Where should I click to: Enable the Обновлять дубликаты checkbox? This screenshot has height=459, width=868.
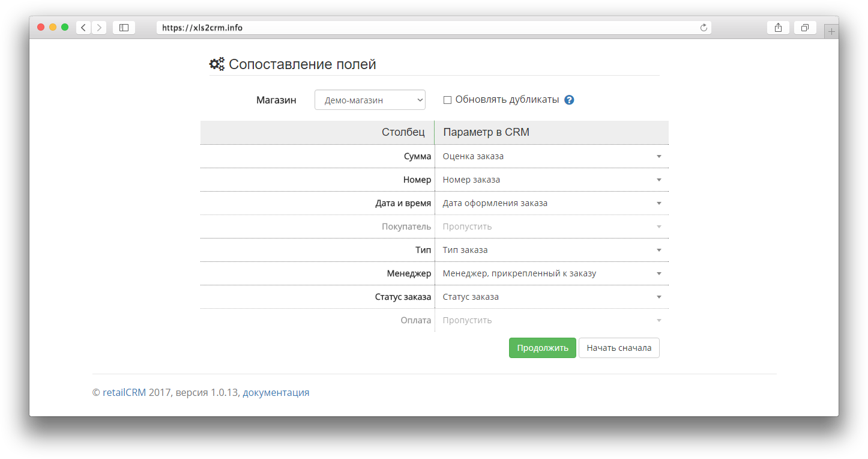(x=447, y=100)
